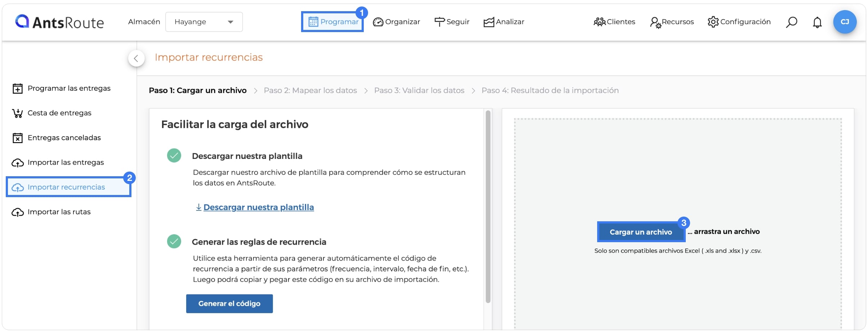Click the Cargar un archivo button
The width and height of the screenshot is (868, 333).
[641, 232]
